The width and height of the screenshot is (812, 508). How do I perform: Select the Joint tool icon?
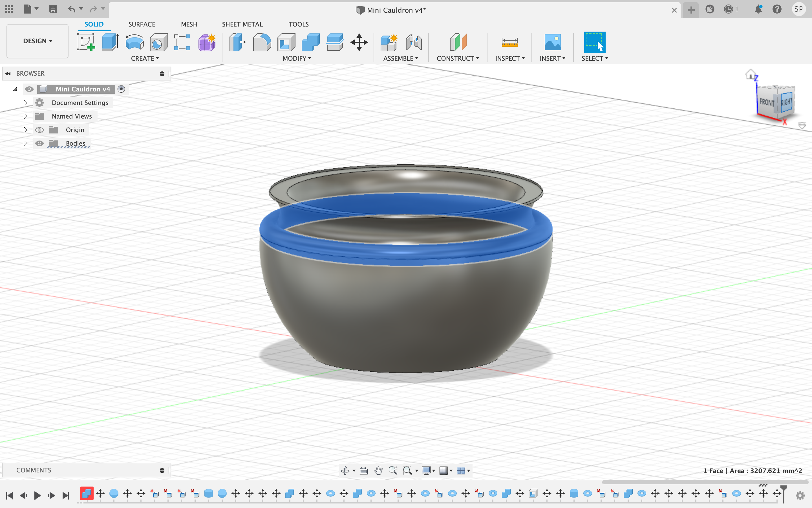(414, 42)
